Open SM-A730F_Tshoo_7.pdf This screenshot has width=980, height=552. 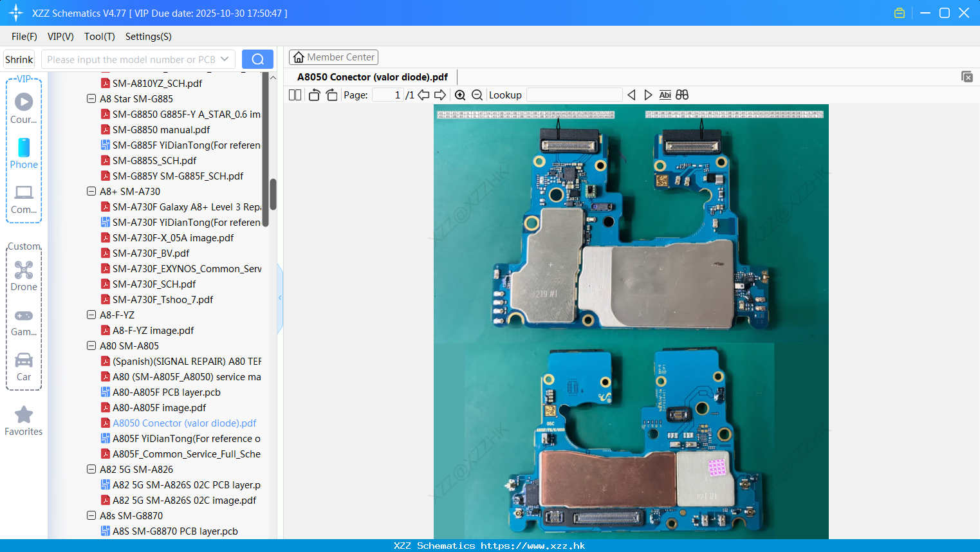[x=163, y=300]
